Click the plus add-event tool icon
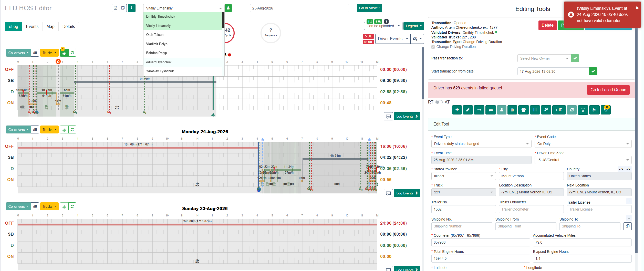The width and height of the screenshot is (644, 271). tap(457, 110)
